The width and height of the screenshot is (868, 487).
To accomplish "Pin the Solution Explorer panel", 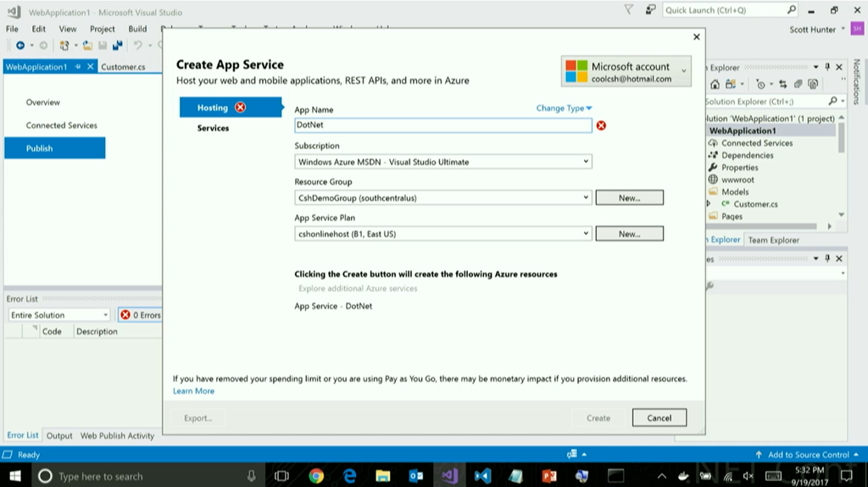I will click(827, 67).
